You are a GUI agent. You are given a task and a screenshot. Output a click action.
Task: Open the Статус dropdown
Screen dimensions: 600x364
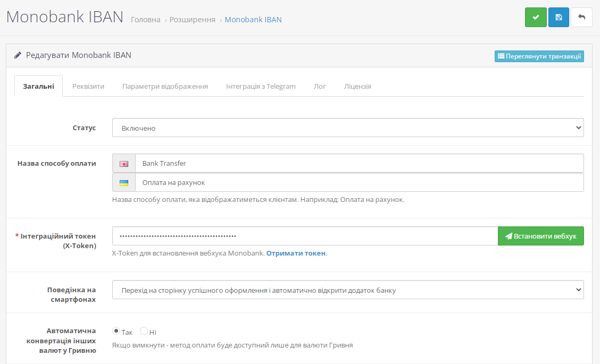[348, 128]
